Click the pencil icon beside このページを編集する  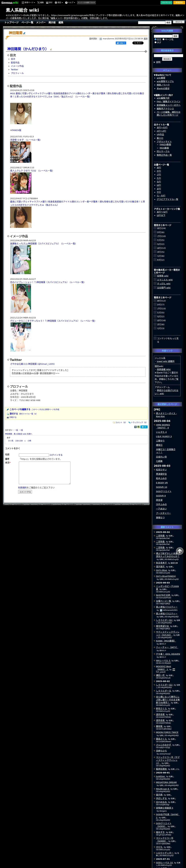tap(8, 409)
